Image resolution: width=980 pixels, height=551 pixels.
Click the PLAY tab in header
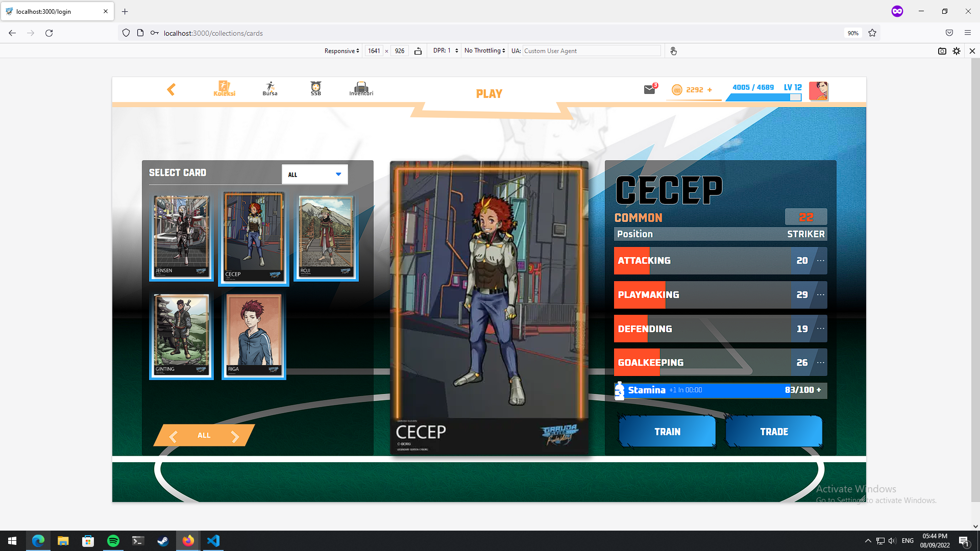tap(489, 94)
